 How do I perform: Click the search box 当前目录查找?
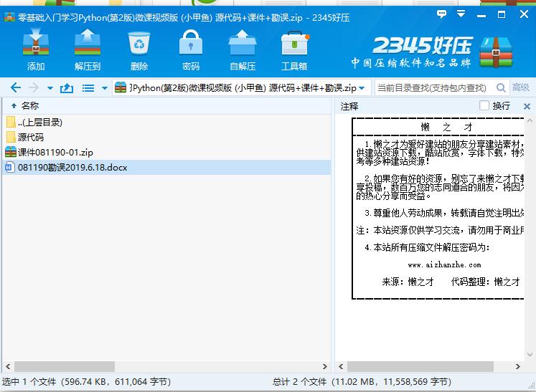point(434,88)
